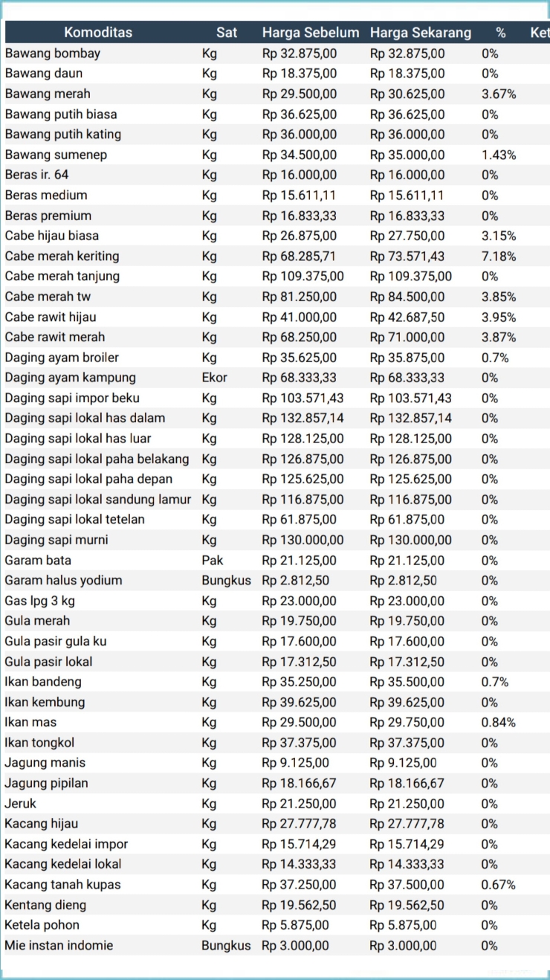Click the Komoditas column header
The width and height of the screenshot is (550, 980).
(x=98, y=32)
